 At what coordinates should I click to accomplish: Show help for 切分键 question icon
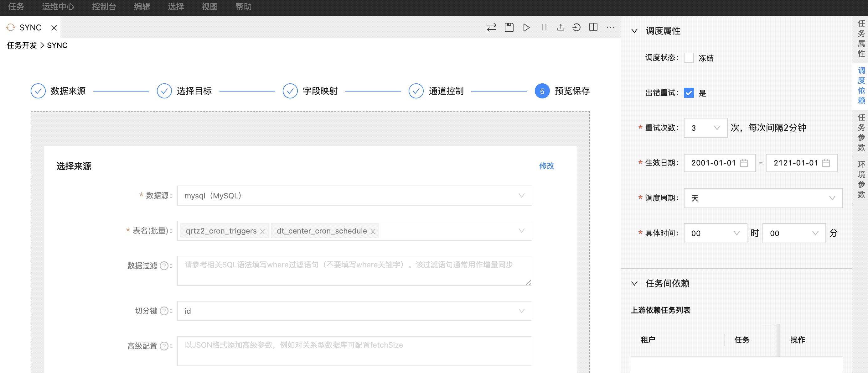[164, 311]
